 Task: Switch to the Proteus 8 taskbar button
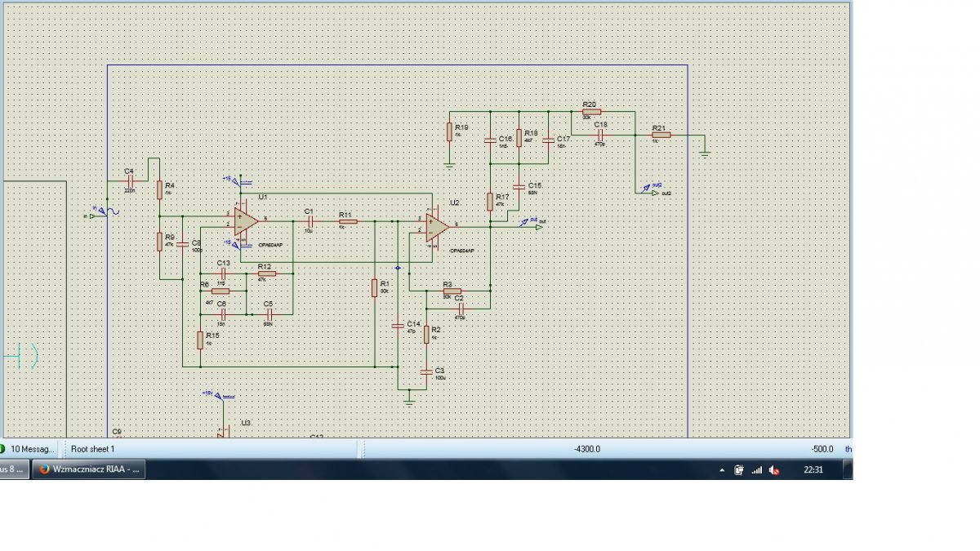[14, 469]
